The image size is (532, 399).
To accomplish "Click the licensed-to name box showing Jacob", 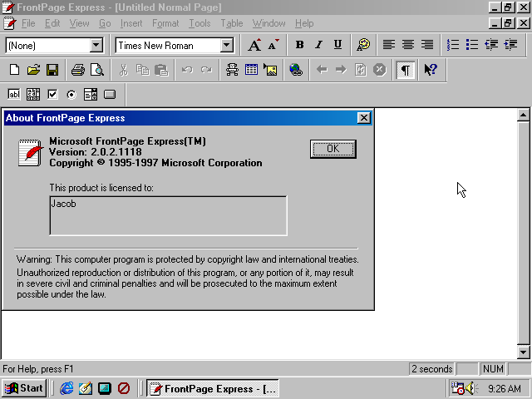I will [x=168, y=215].
